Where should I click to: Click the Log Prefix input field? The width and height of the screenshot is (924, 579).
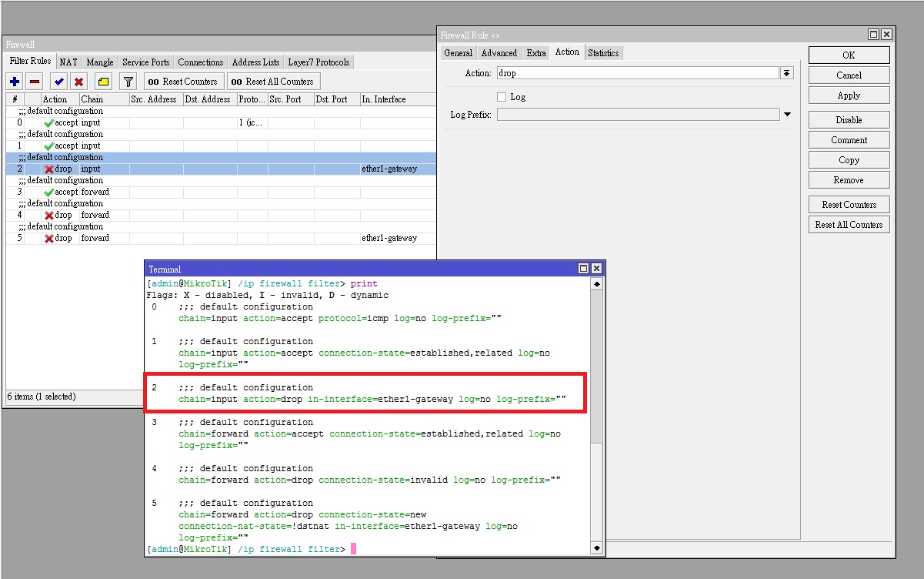pos(638,115)
